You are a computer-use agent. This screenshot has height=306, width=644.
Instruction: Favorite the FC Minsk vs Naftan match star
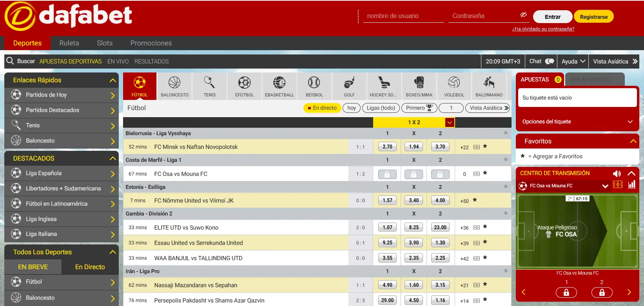pyautogui.click(x=485, y=147)
